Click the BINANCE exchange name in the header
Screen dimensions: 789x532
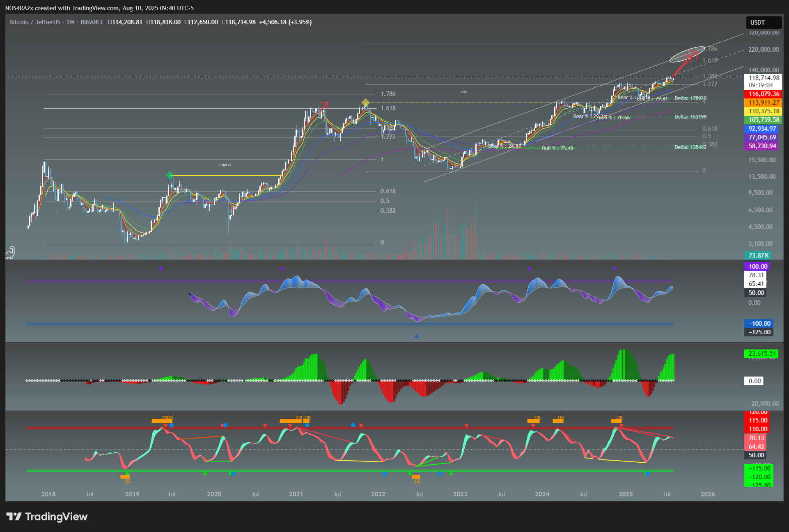point(92,22)
